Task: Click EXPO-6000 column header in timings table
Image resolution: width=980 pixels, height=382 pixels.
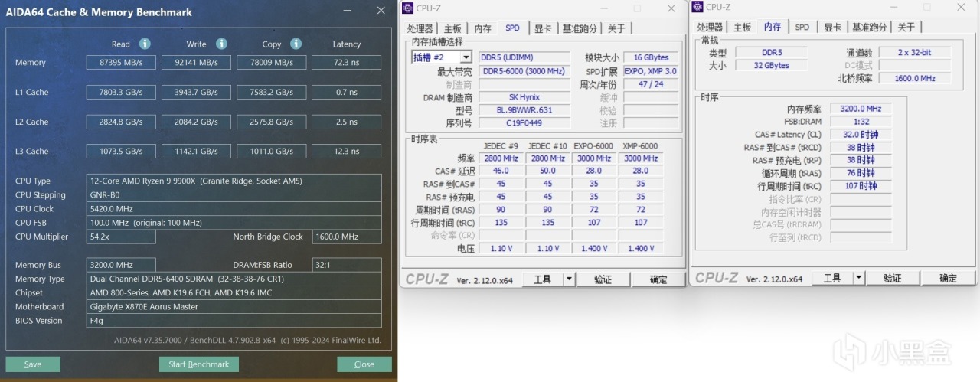Action: click(x=593, y=145)
